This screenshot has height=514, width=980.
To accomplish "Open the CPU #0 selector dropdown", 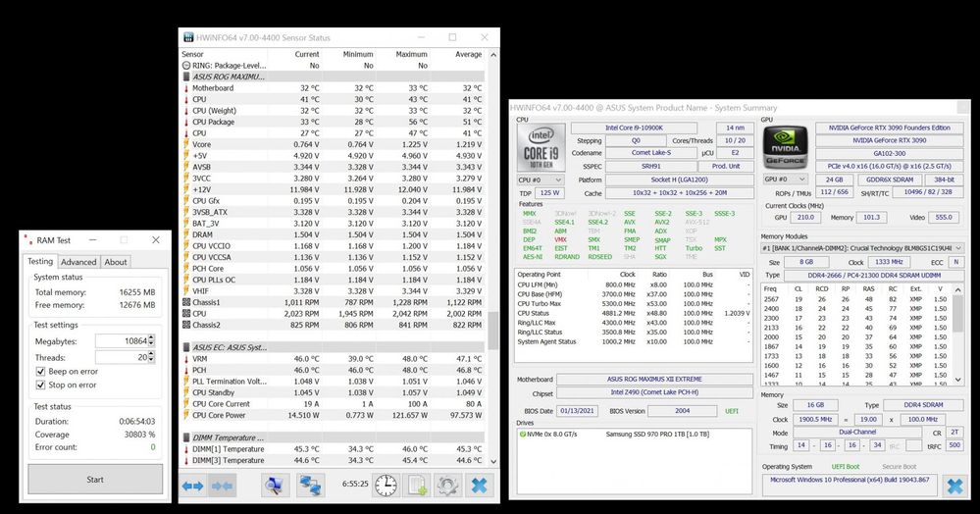I will pyautogui.click(x=541, y=180).
